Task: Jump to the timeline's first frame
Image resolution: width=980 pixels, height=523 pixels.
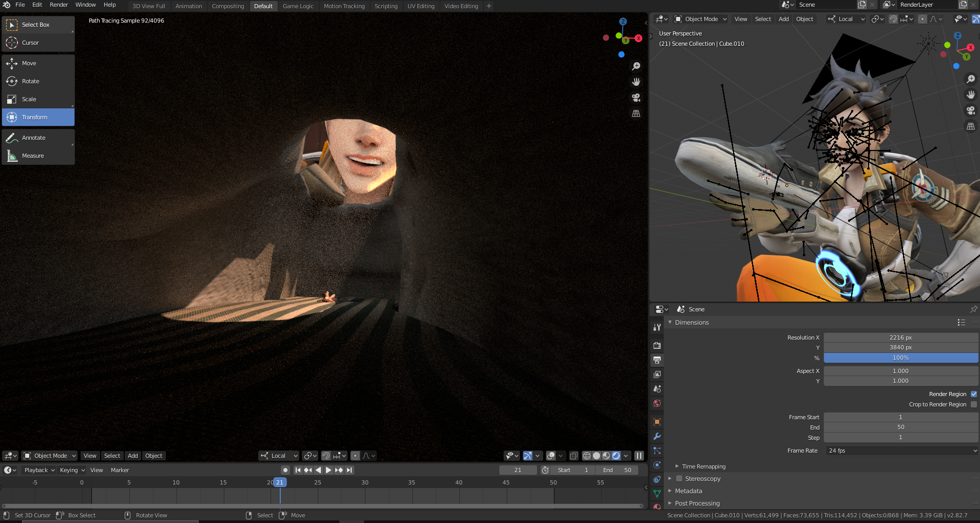Action: point(298,470)
